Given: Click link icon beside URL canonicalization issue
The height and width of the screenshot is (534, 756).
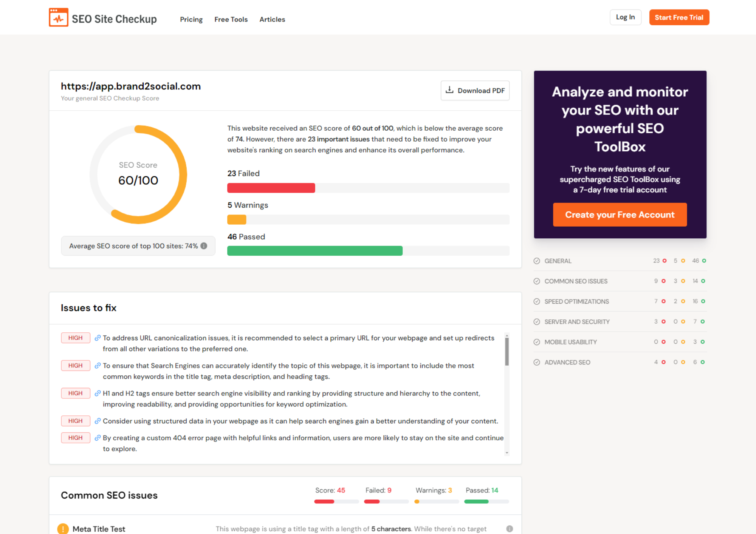Looking at the screenshot, I should click(x=98, y=338).
